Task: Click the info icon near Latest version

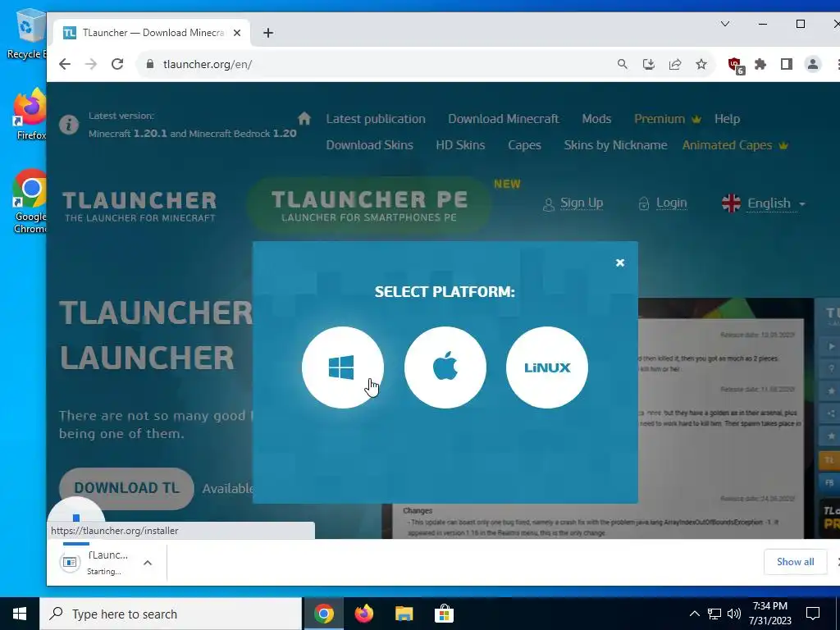Action: (x=69, y=125)
